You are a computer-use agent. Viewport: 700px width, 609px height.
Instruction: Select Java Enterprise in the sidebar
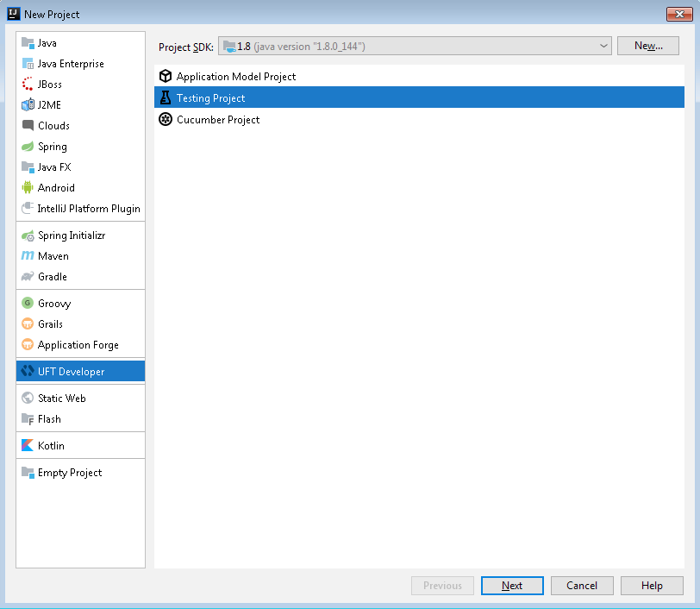click(71, 64)
